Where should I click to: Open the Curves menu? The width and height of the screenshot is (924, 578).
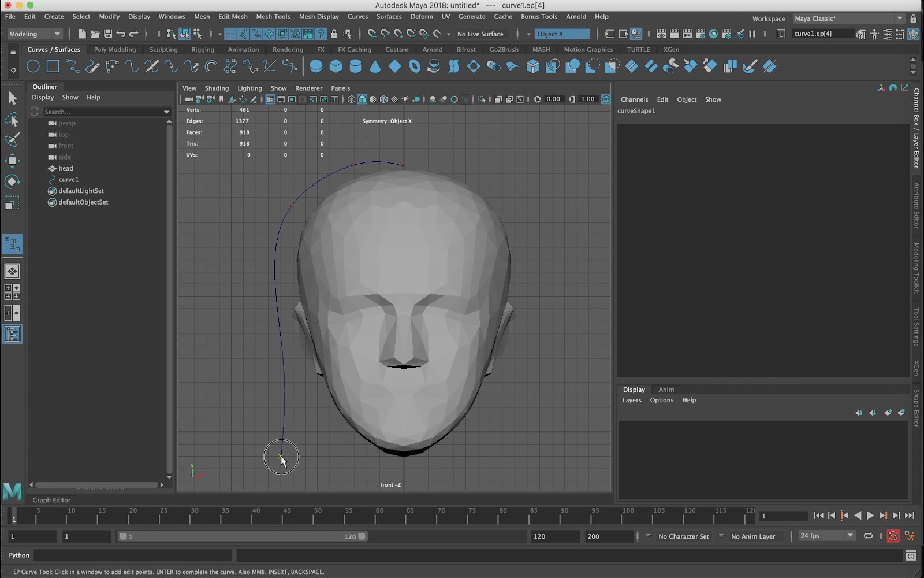point(357,17)
